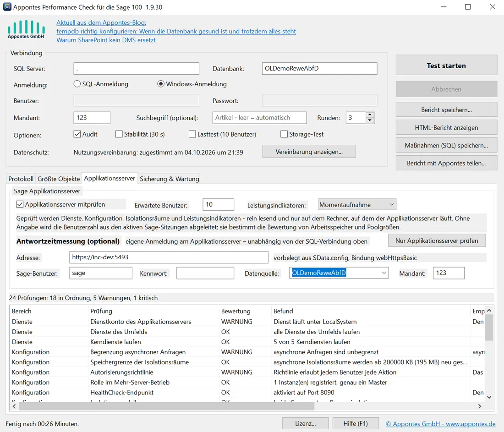
Task: Select row Kerndienste laufen
Action: click(x=247, y=342)
